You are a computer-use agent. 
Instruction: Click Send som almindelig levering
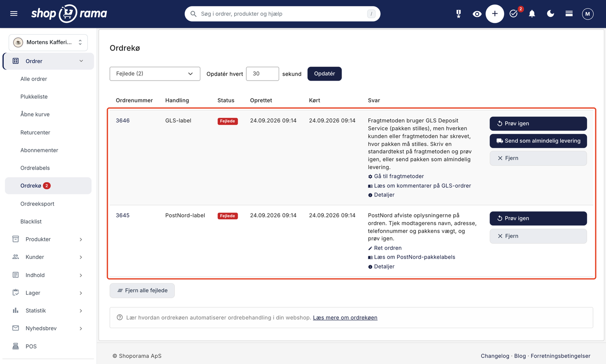538,141
